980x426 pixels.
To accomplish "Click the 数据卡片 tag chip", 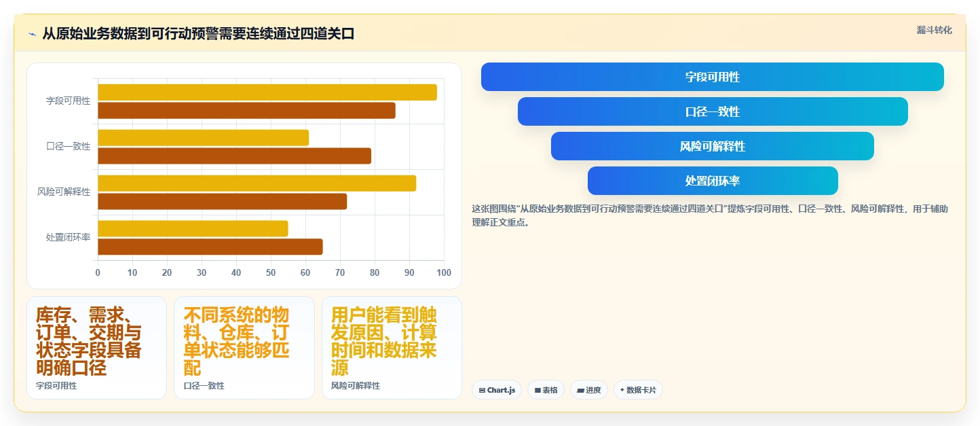I will [x=638, y=390].
